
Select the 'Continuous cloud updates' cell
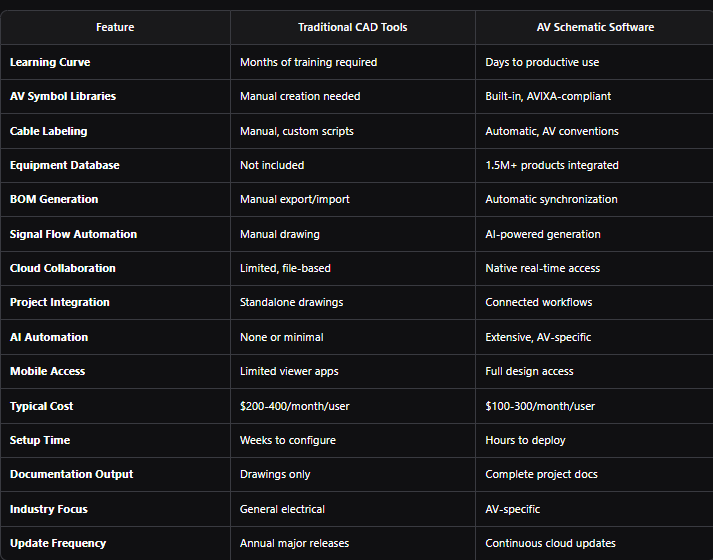tap(550, 544)
